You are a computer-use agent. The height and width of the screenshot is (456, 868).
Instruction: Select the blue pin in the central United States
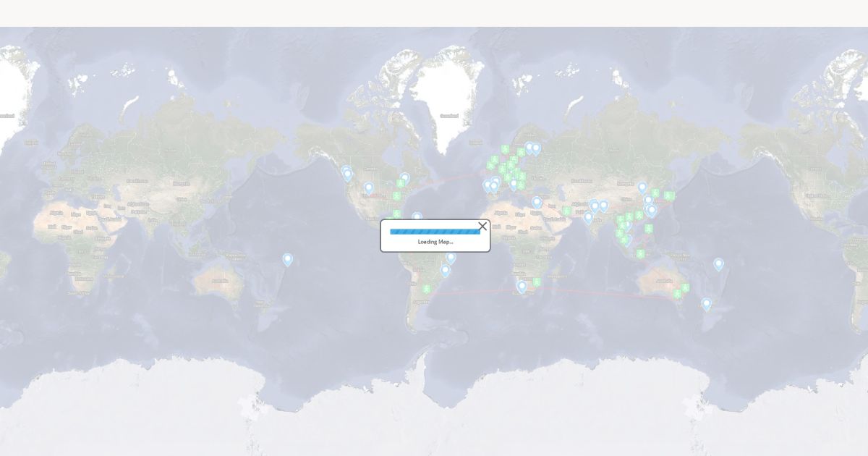click(x=368, y=188)
